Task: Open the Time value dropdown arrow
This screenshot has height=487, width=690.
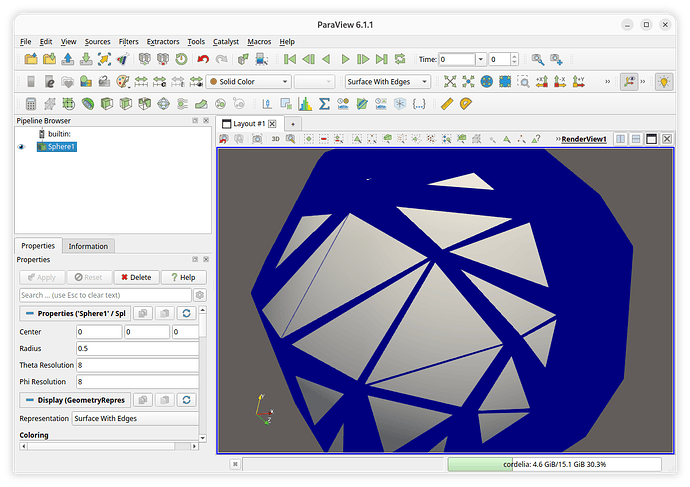Action: [x=481, y=59]
